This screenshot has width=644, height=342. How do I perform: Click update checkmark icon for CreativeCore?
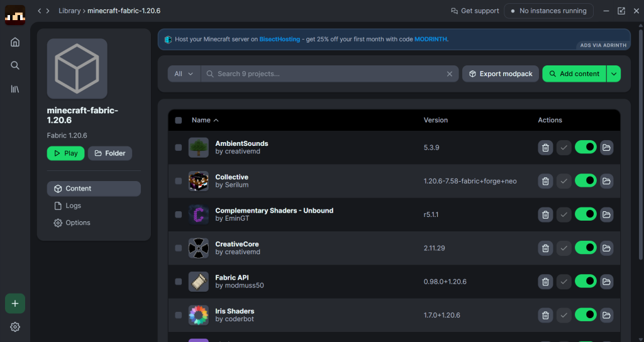tap(564, 248)
